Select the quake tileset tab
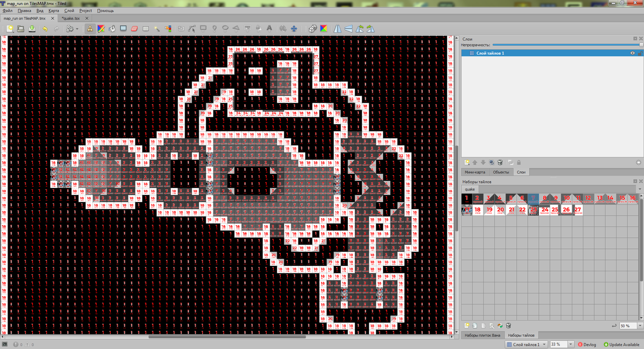 pos(470,189)
